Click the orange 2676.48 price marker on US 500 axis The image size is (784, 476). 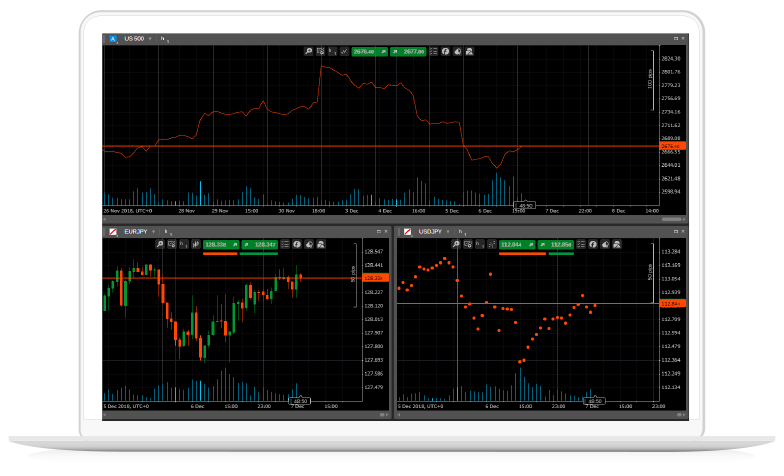(x=672, y=146)
